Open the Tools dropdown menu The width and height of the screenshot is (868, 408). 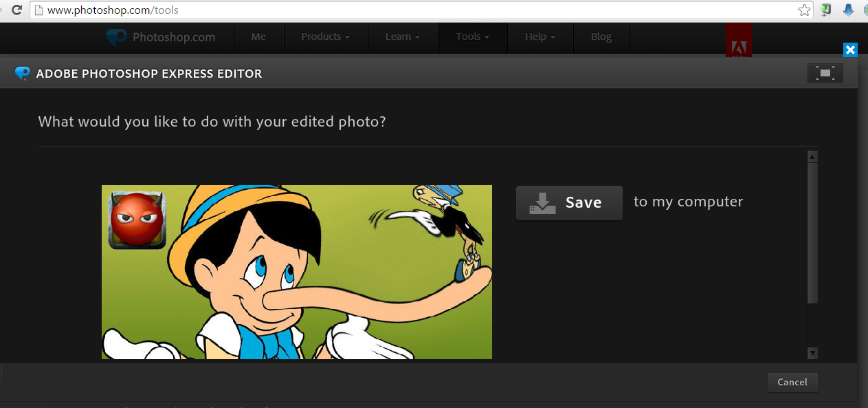pos(473,37)
